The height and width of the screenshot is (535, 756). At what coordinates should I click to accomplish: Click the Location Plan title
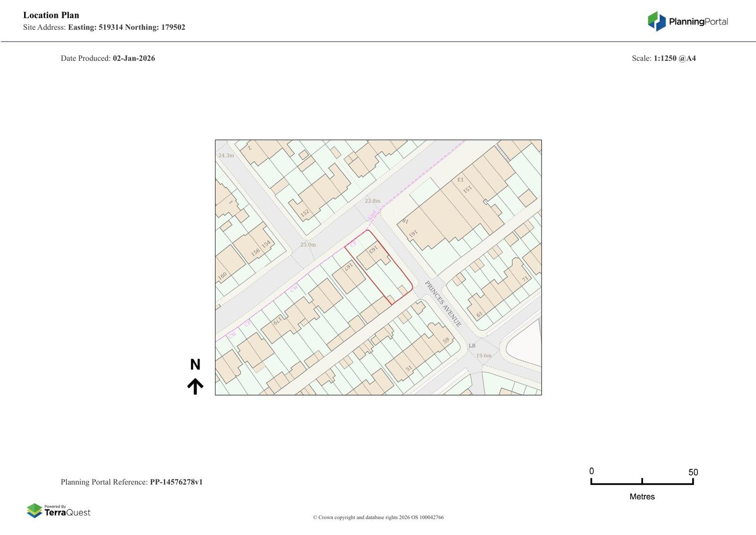tap(51, 15)
